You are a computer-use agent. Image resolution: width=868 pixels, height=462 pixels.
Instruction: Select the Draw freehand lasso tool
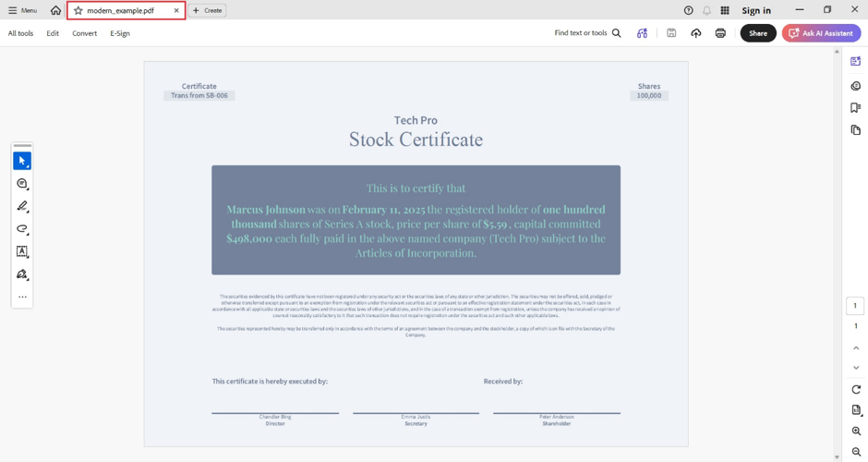point(22,229)
